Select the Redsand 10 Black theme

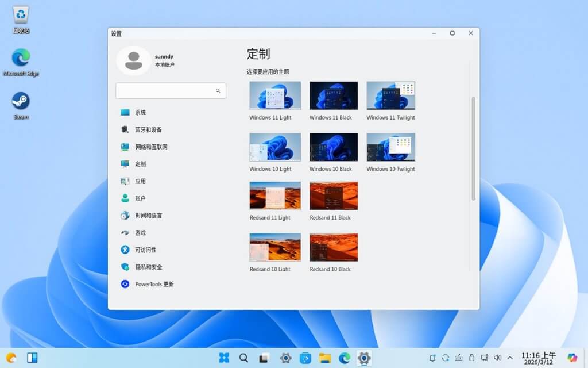point(334,247)
